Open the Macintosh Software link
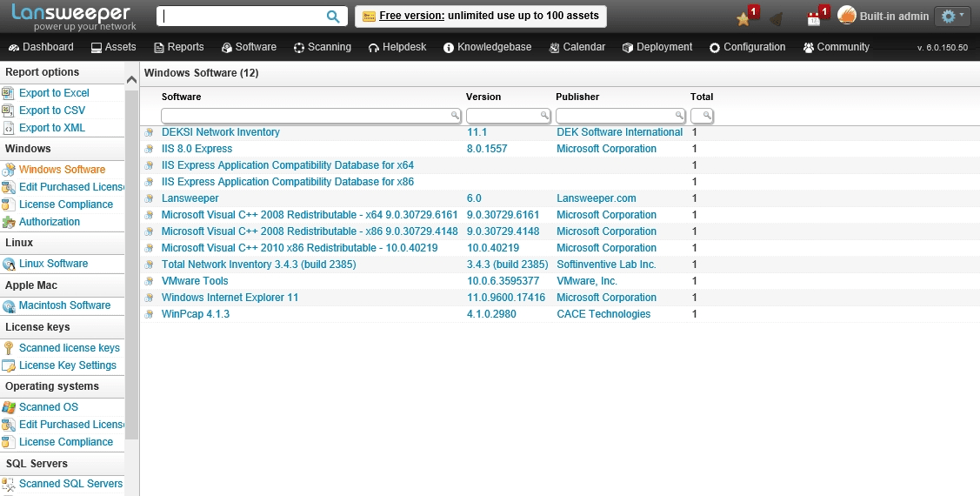This screenshot has height=496, width=980. [65, 305]
